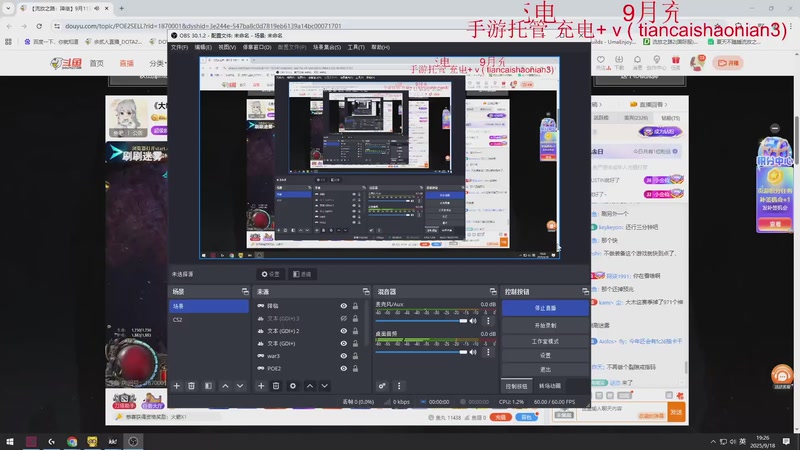Viewport: 800px width, 450px height.
Task: Toggle lock on 文本 (GDI+) 2 source
Action: click(355, 331)
